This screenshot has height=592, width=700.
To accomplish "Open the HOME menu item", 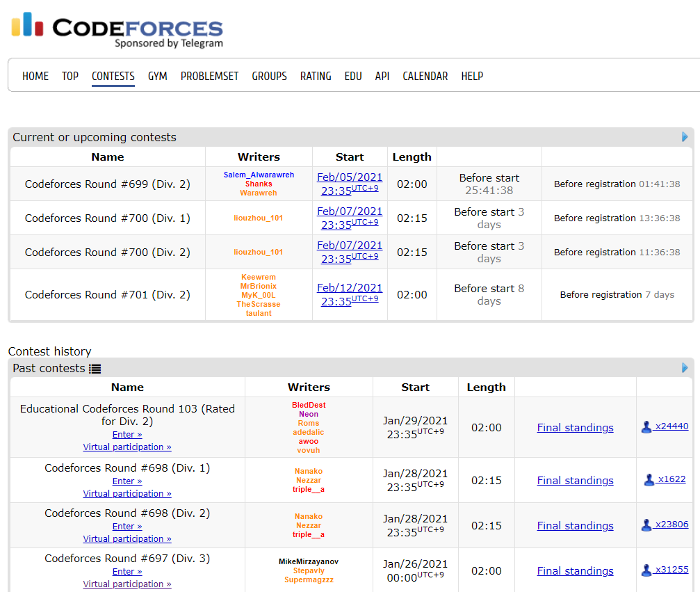I will (35, 77).
